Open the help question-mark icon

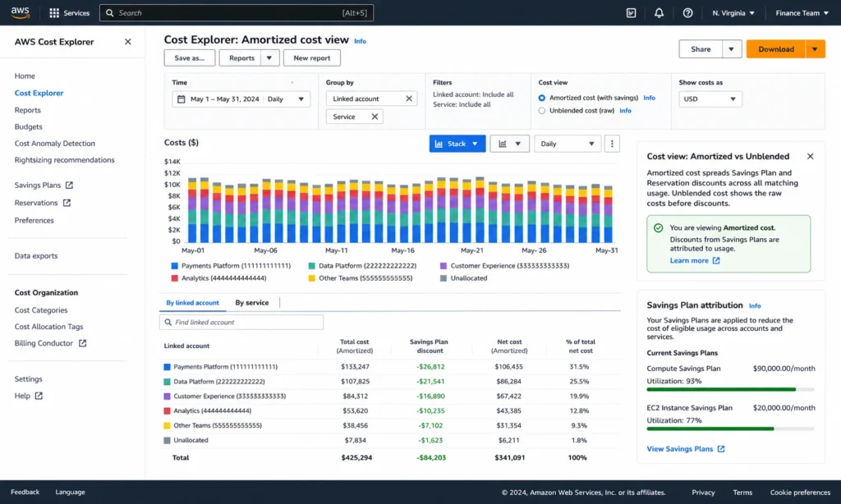[687, 13]
